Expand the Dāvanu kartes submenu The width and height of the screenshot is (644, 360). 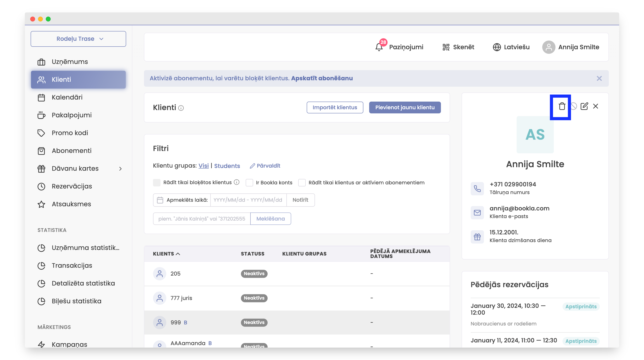[121, 169]
